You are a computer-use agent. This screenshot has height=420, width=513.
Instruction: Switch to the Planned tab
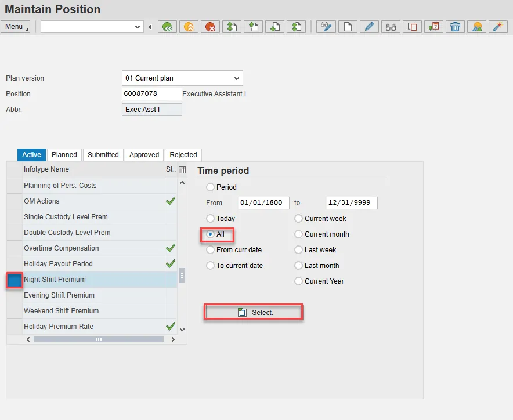click(x=64, y=155)
